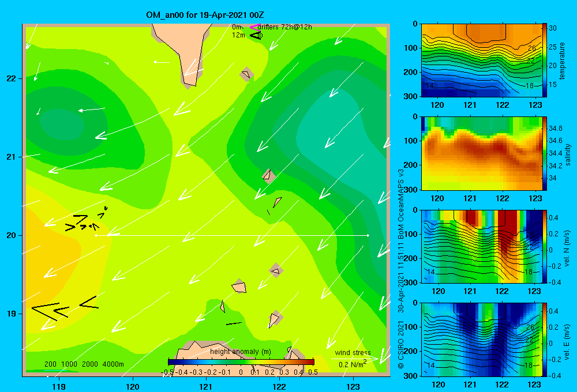Click the northward velocity cross-section panel
The width and height of the screenshot is (577, 392).
tap(482, 246)
